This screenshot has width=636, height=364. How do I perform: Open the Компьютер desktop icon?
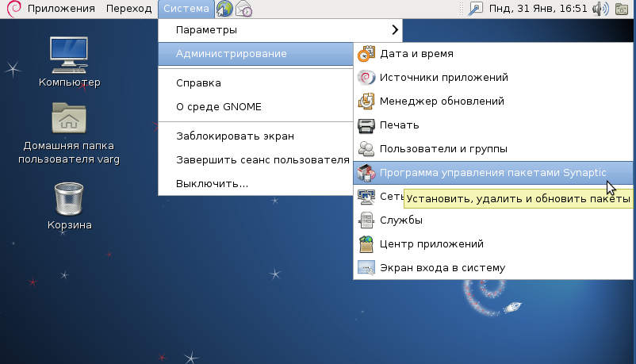[x=69, y=55]
